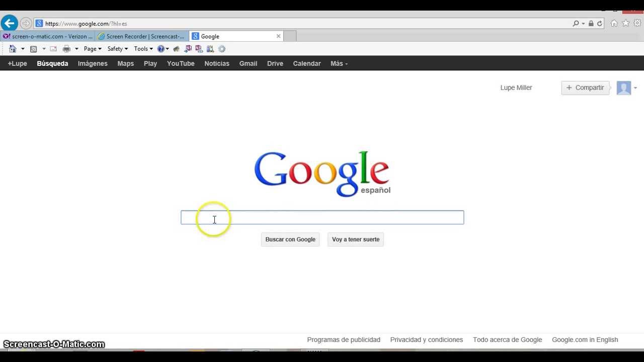Click the Google español logo
The image size is (644, 362).
pyautogui.click(x=322, y=173)
